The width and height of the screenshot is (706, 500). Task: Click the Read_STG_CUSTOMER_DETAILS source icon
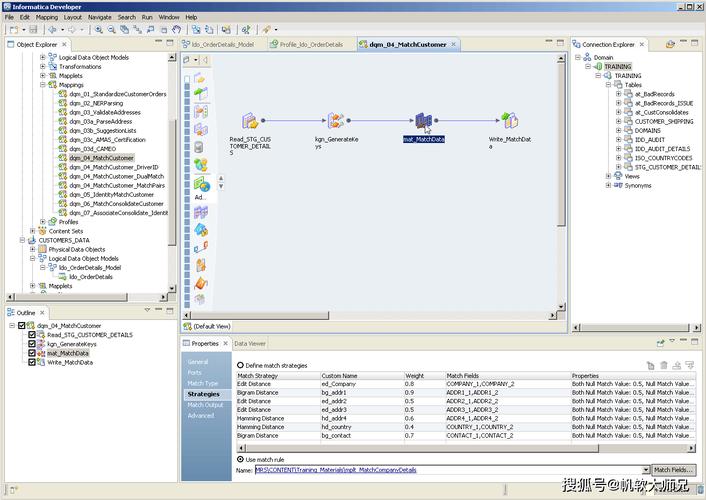pos(250,121)
